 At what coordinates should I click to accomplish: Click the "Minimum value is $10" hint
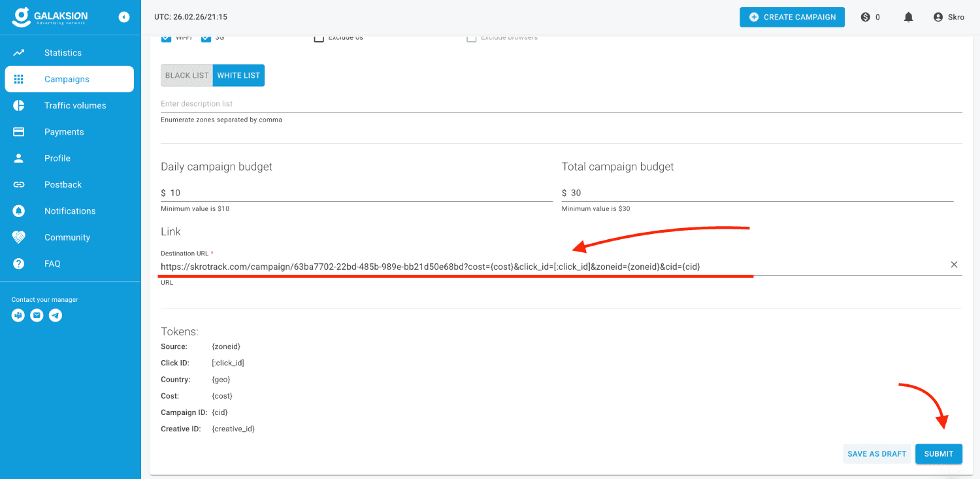(x=195, y=209)
